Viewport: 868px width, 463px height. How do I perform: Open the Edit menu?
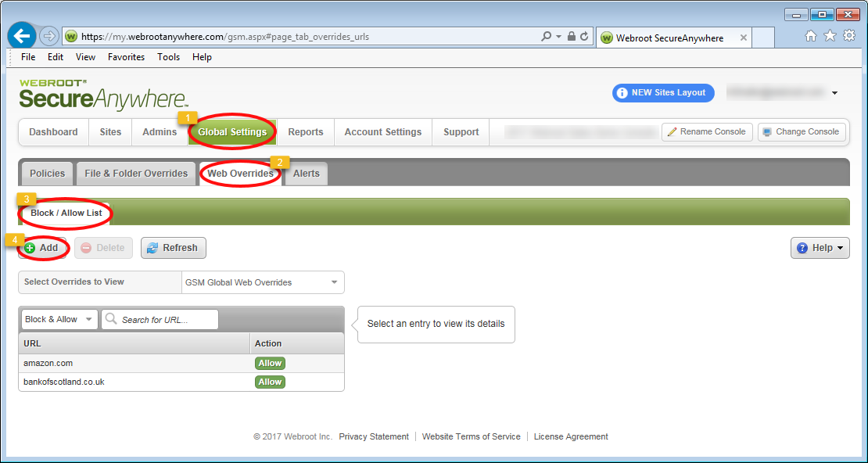56,57
